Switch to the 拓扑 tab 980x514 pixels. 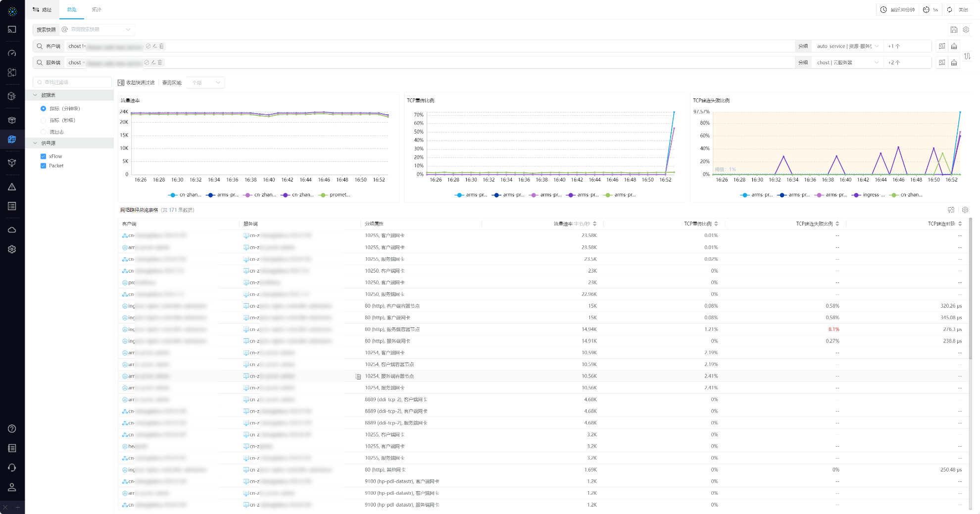(x=97, y=10)
